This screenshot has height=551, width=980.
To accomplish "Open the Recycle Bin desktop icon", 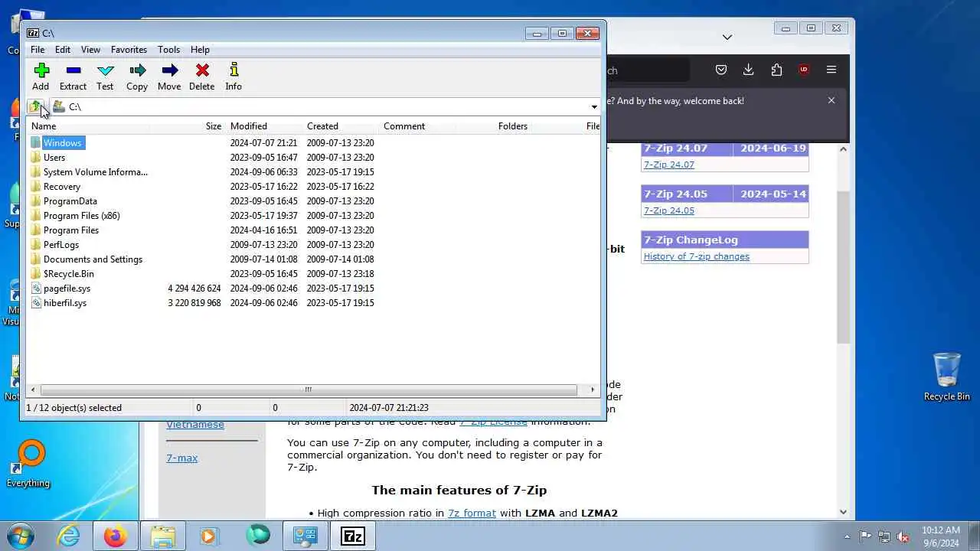I will pyautogui.click(x=947, y=377).
